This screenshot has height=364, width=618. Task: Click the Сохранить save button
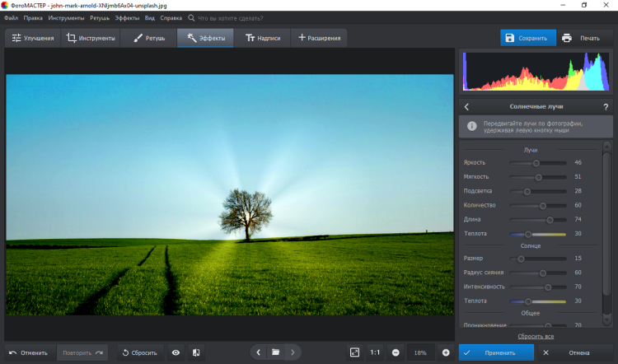pyautogui.click(x=527, y=38)
